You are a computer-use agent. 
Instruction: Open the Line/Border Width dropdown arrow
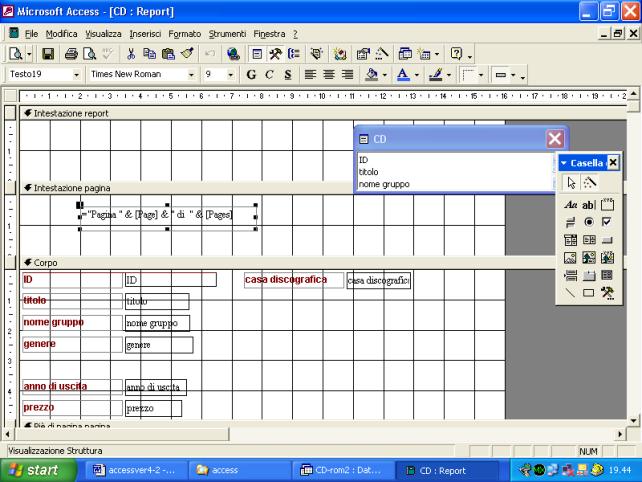coord(481,75)
